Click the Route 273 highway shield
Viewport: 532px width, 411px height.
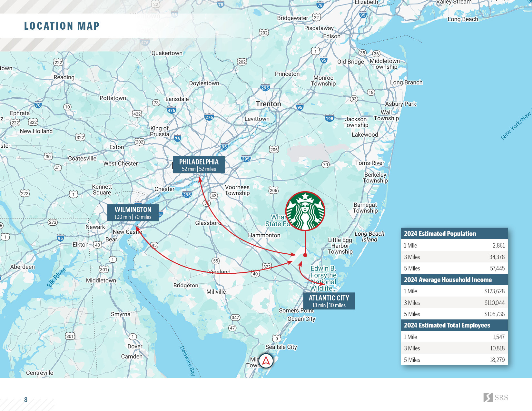point(53,222)
